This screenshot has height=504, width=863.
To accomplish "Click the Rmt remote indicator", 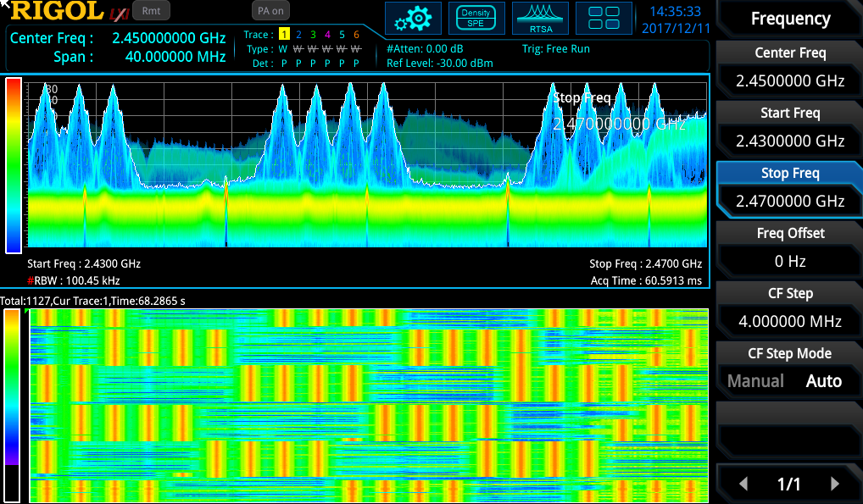I will (152, 10).
